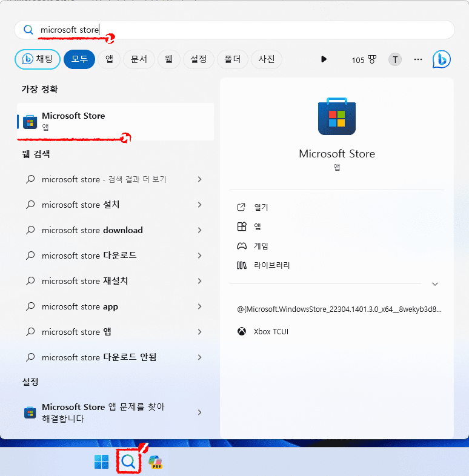
Task: Click 'microsoft store 다운로드' suggestion text
Action: 89,256
